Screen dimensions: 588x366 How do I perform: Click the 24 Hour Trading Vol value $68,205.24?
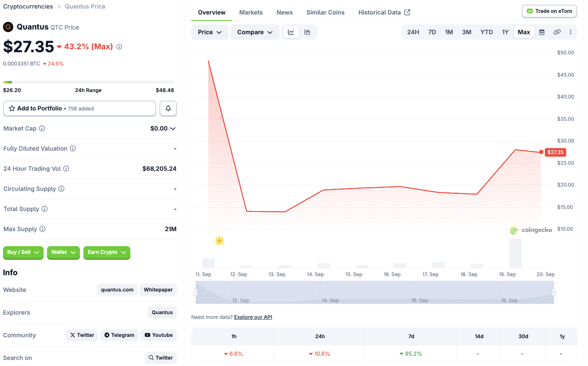(160, 169)
